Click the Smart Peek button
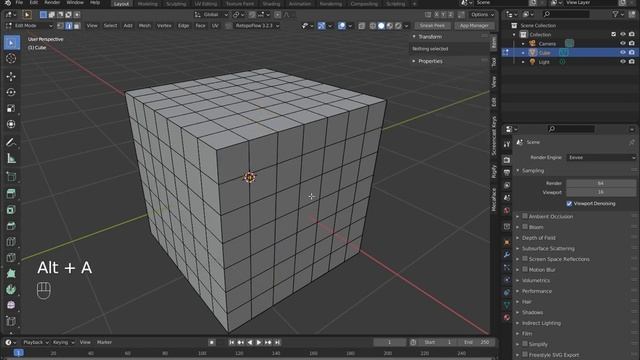The width and height of the screenshot is (640, 360). [x=432, y=26]
